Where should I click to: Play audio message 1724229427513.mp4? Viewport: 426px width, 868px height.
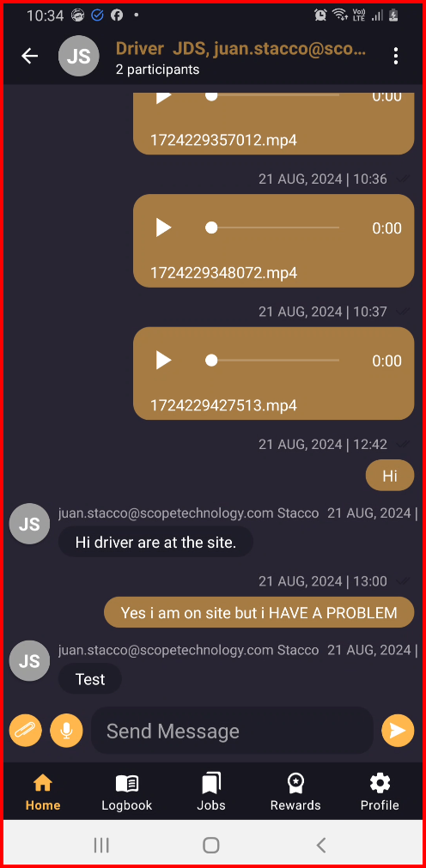pyautogui.click(x=163, y=361)
